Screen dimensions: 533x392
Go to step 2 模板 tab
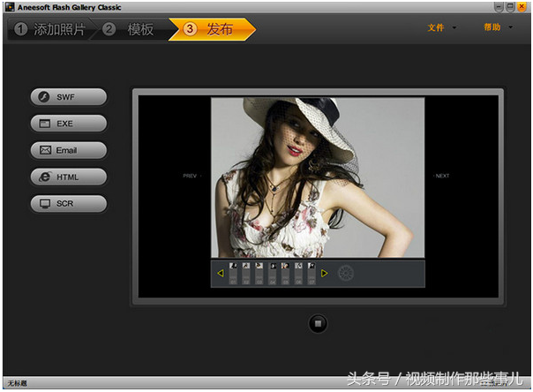(131, 29)
